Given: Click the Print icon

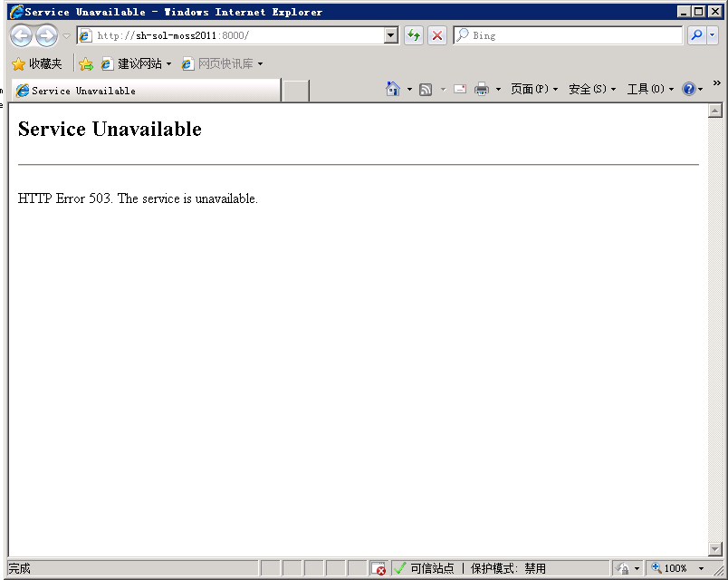Looking at the screenshot, I should [481, 88].
